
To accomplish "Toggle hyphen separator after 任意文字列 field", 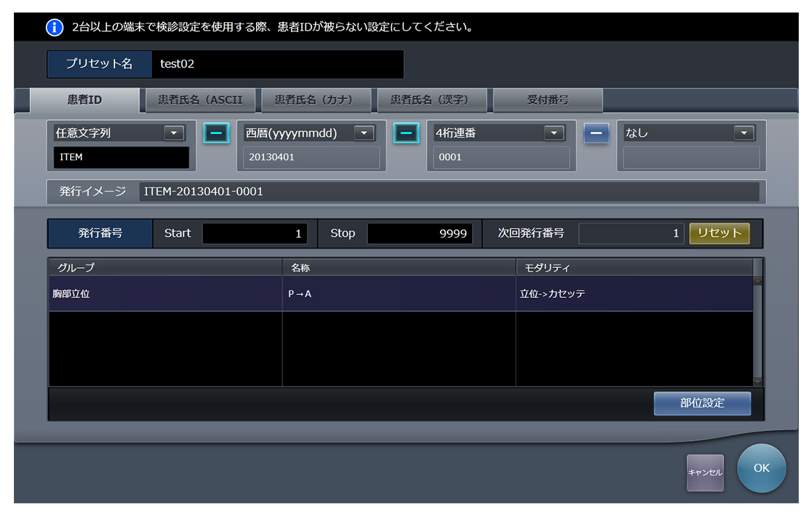I will coord(217,133).
